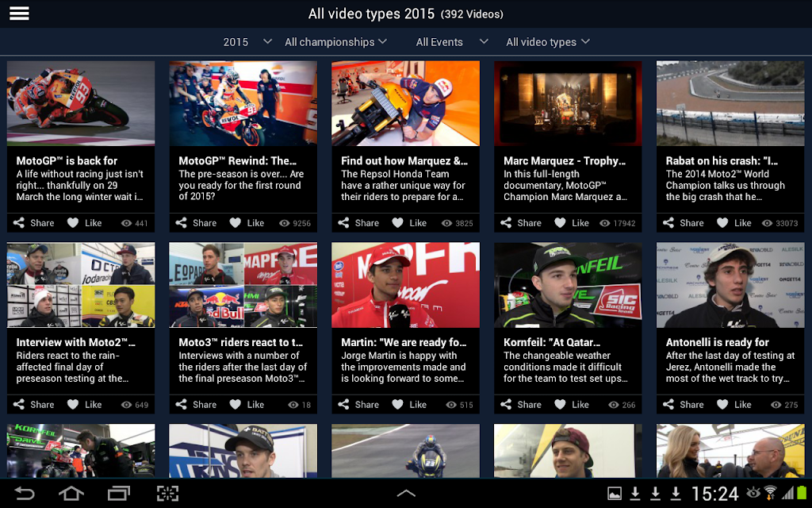Share the 'Marc Marquez - Trophy' video

[x=521, y=223]
